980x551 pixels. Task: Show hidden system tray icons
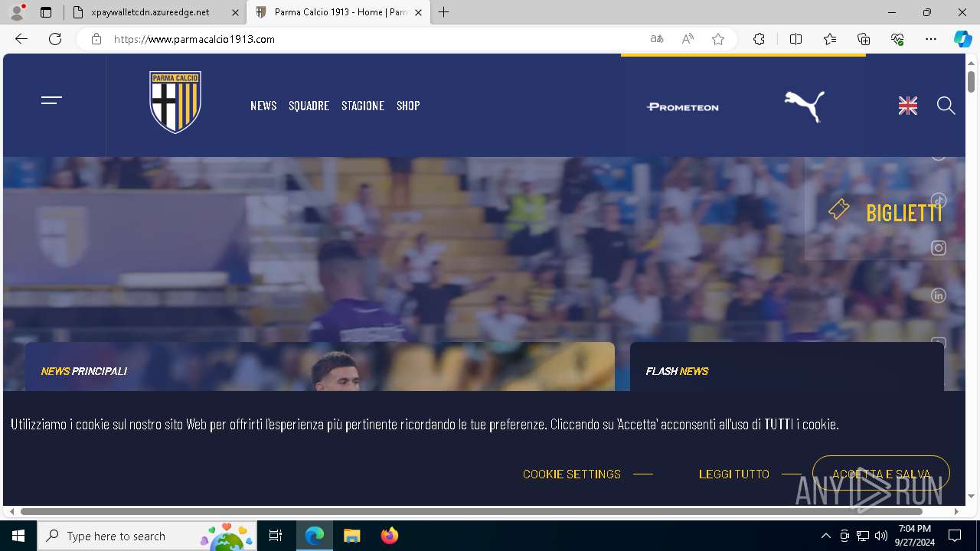pyautogui.click(x=825, y=536)
